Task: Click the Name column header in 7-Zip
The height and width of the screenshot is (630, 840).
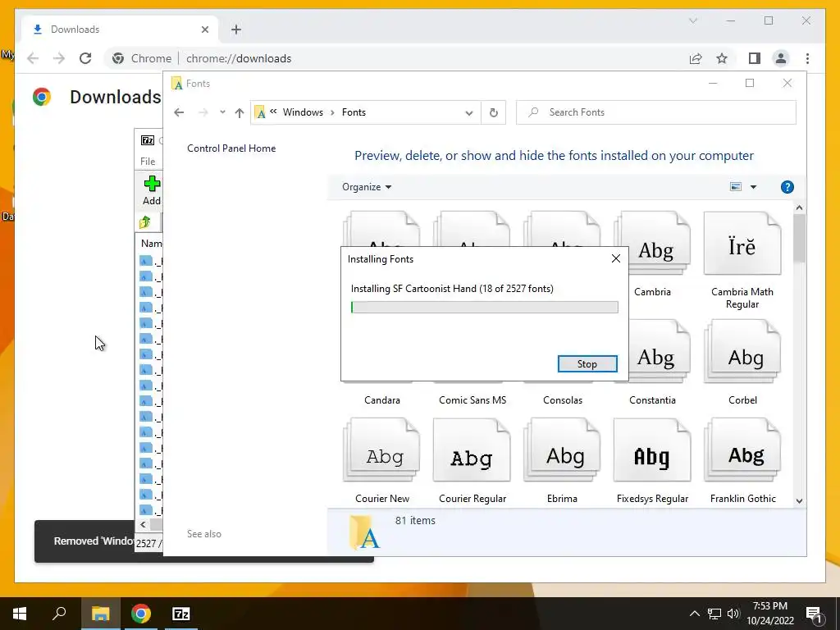Action: [151, 243]
